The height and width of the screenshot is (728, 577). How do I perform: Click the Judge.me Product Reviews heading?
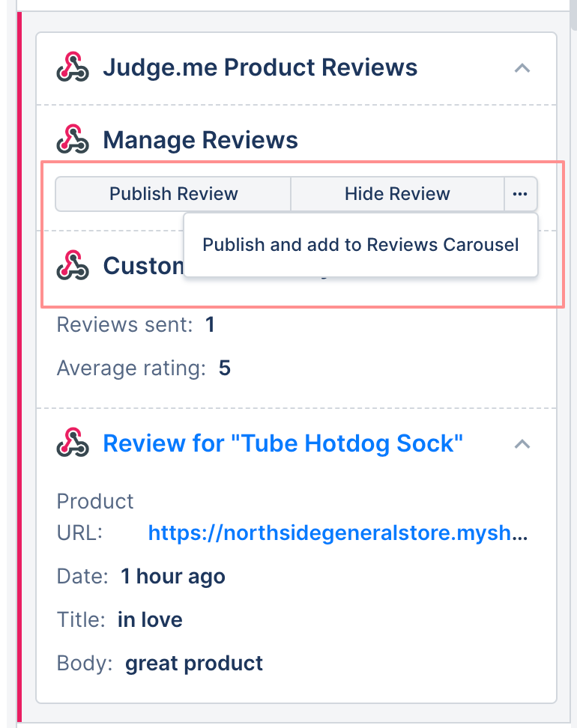[x=260, y=67]
